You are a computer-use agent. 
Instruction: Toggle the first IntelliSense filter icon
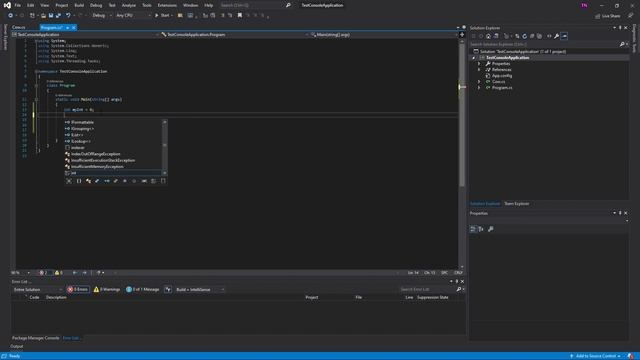tap(69, 181)
